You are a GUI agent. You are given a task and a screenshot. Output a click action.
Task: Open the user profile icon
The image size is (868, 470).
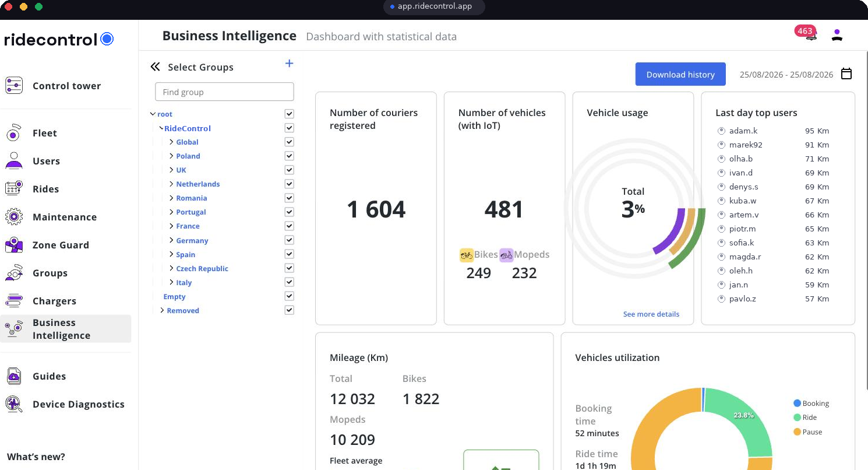[x=837, y=35]
